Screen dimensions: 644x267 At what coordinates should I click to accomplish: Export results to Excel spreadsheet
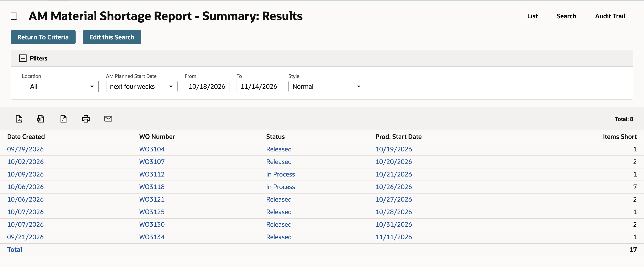(40, 119)
